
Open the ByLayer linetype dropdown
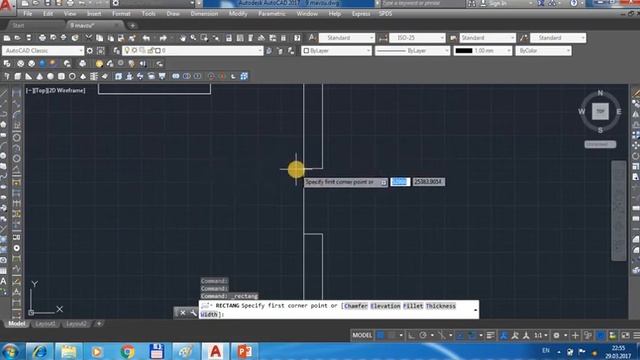412,51
